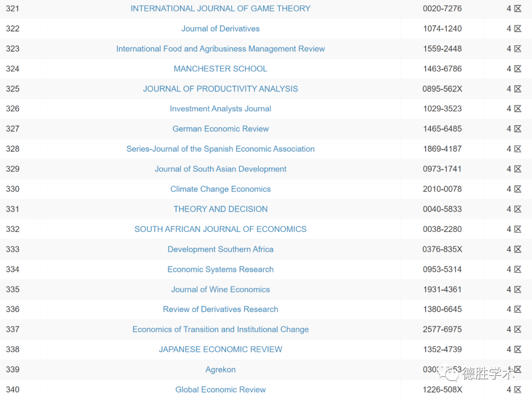Open Climate Change Economics link

221,189
